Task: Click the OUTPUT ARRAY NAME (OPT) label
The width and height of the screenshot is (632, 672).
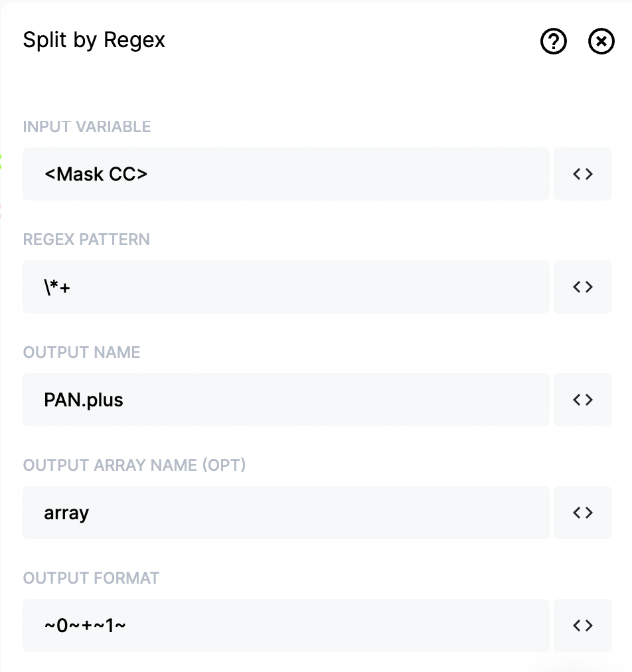Action: [135, 465]
